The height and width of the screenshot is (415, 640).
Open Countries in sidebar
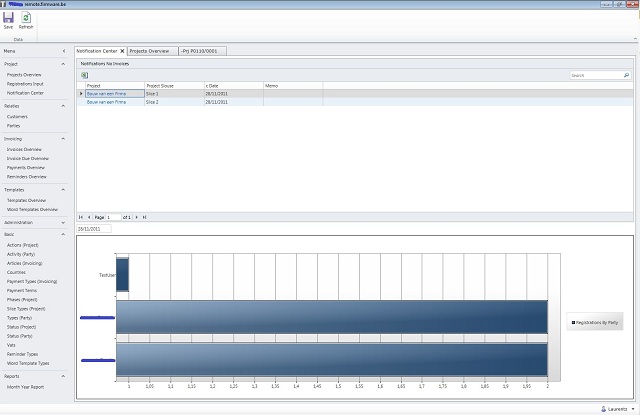(16, 272)
